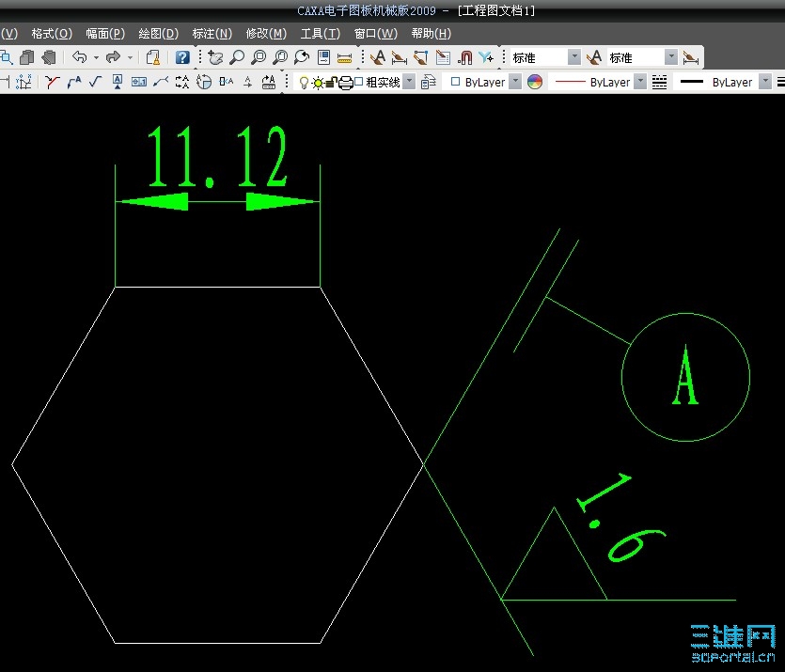Click the Zoom previous view icon
Viewport: 785px width, 672px height.
(x=302, y=57)
